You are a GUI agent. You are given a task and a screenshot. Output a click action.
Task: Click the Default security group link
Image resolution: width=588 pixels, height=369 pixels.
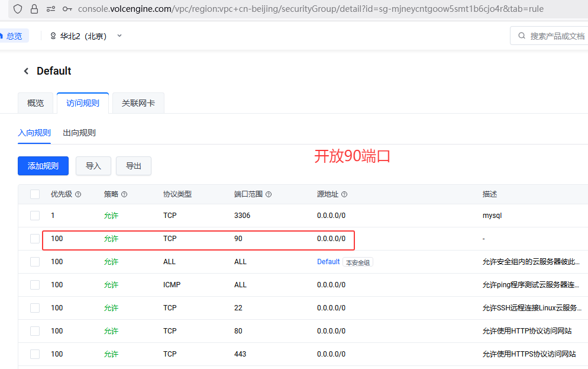click(x=328, y=262)
